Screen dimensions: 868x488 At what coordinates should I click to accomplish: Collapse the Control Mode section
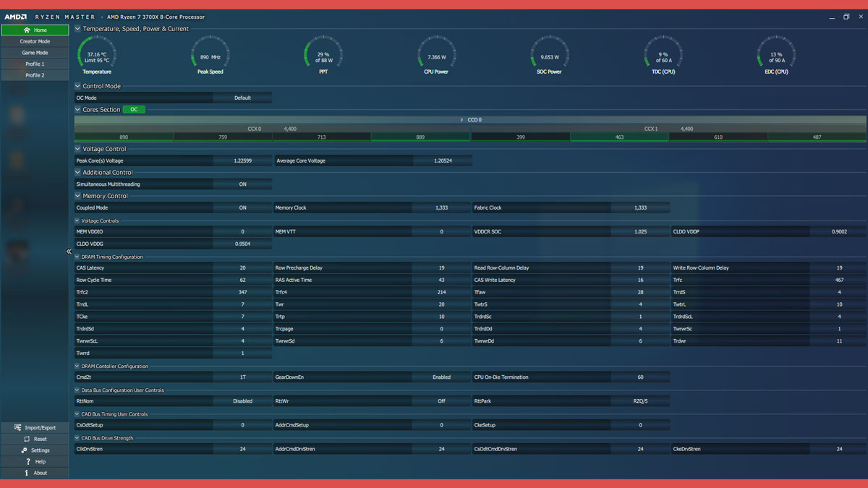77,86
